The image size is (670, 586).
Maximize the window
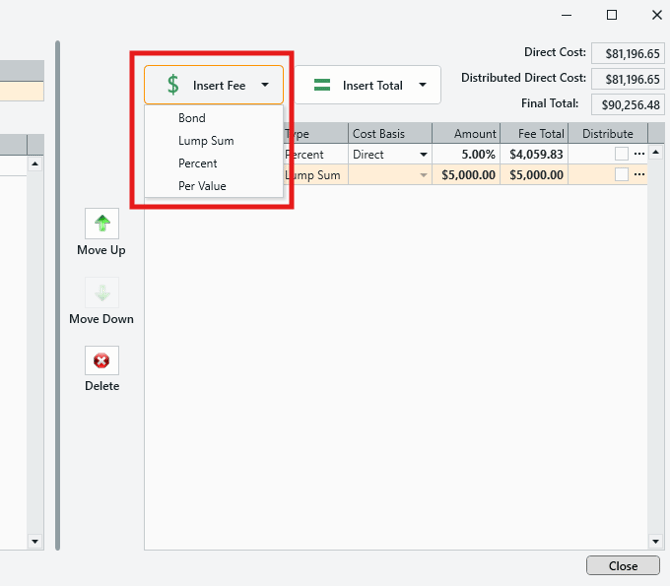coord(612,15)
